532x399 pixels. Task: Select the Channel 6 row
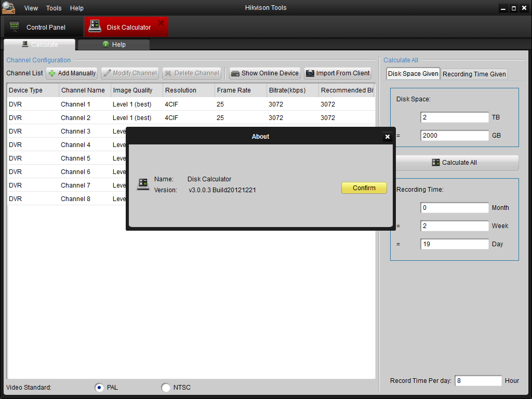point(66,172)
